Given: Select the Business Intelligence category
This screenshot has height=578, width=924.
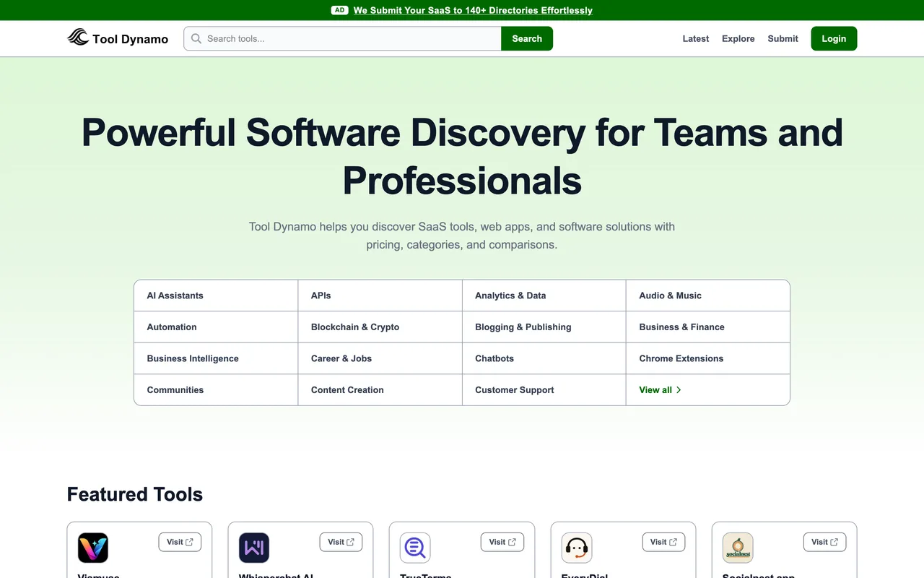Looking at the screenshot, I should coord(216,358).
